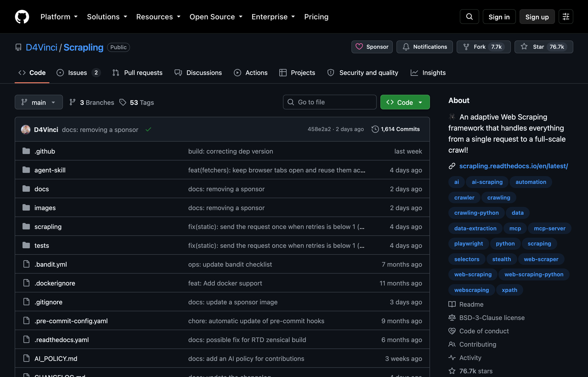Switch to the Issues tab
Image resolution: width=588 pixels, height=377 pixels.
point(78,73)
